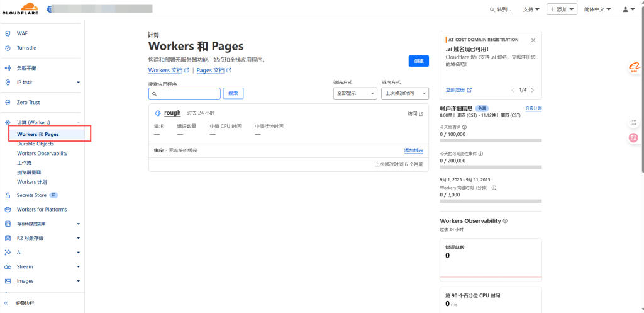
Task: Click the blue 创建 button
Action: pos(418,61)
